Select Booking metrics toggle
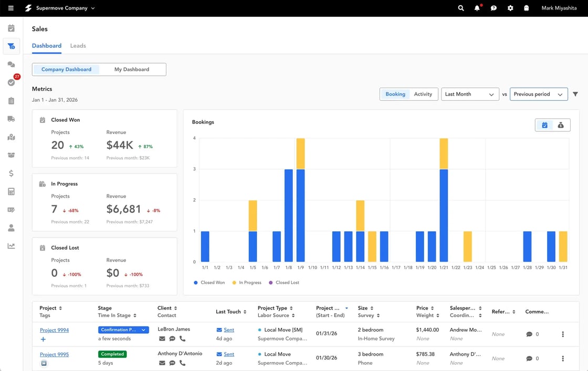The width and height of the screenshot is (588, 371). point(395,94)
